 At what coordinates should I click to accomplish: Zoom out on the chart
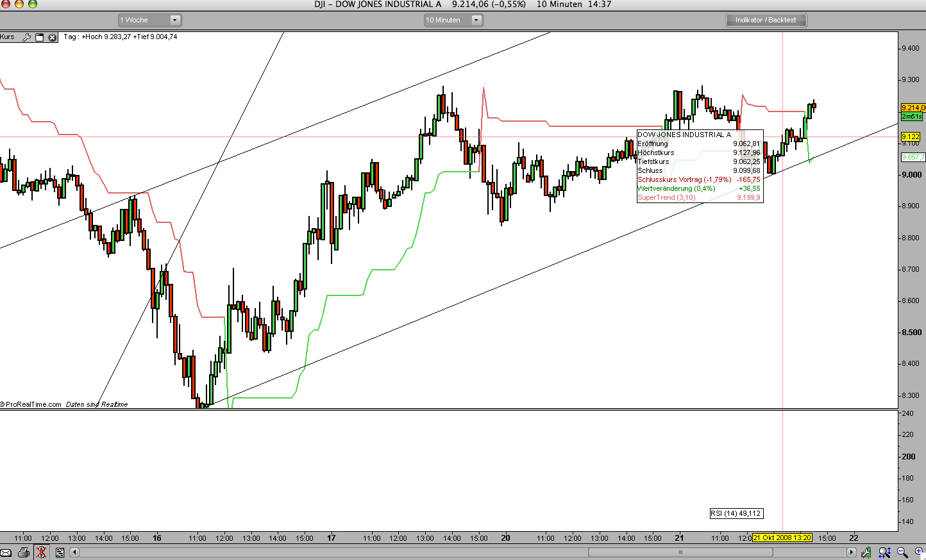click(x=902, y=552)
